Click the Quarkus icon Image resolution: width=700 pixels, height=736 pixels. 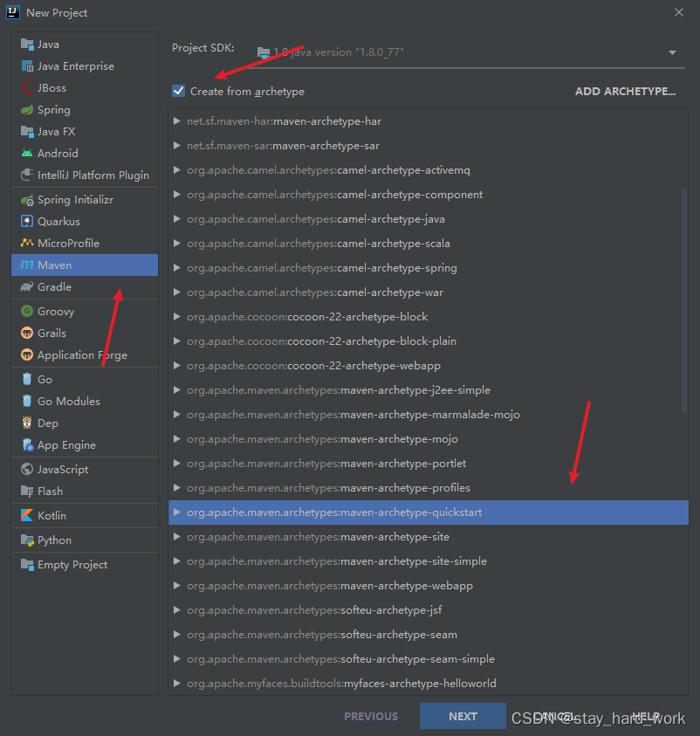pyautogui.click(x=27, y=222)
